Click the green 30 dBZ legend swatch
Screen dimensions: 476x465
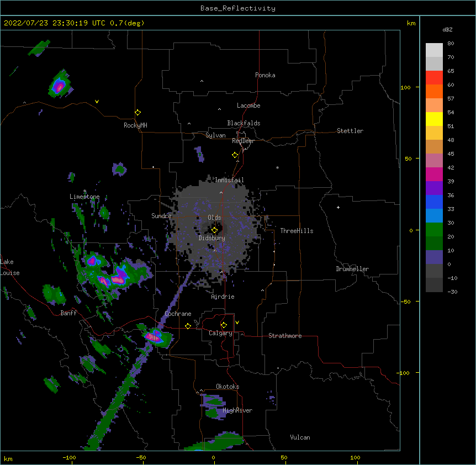pos(434,230)
